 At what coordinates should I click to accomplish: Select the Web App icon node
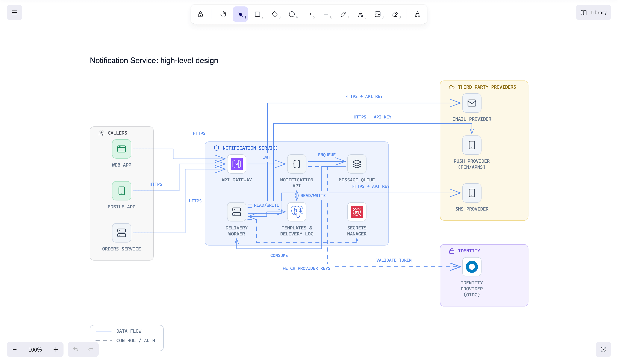click(x=122, y=149)
